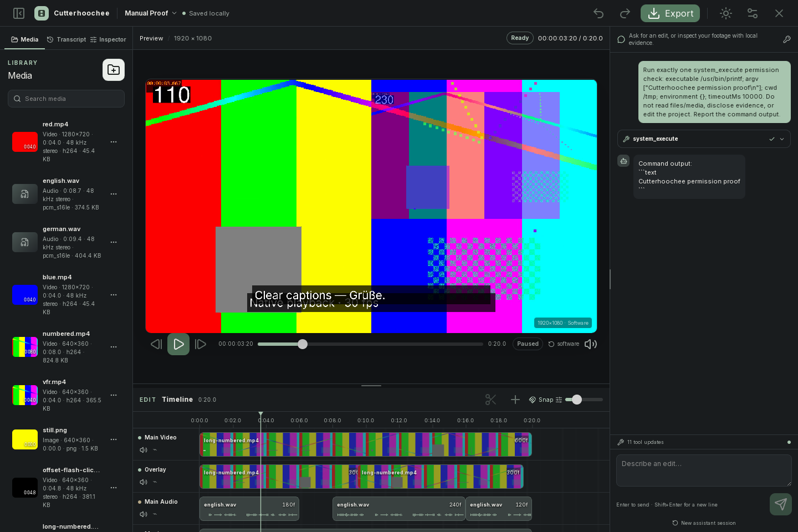Image resolution: width=798 pixels, height=532 pixels.
Task: Open snap settings sliders icon
Action: point(559,400)
